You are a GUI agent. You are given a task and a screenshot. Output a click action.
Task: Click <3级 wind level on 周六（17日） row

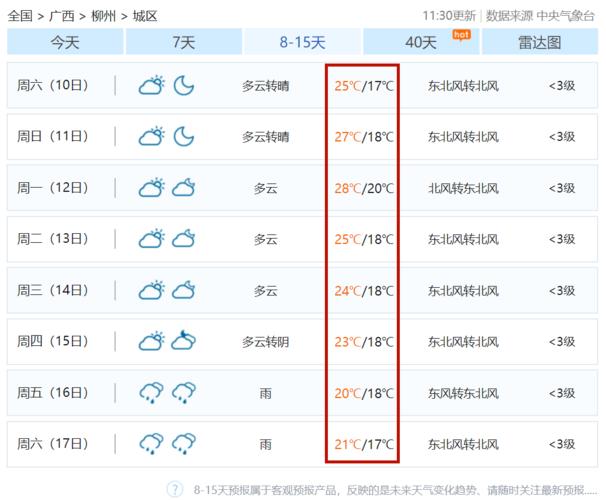point(562,444)
